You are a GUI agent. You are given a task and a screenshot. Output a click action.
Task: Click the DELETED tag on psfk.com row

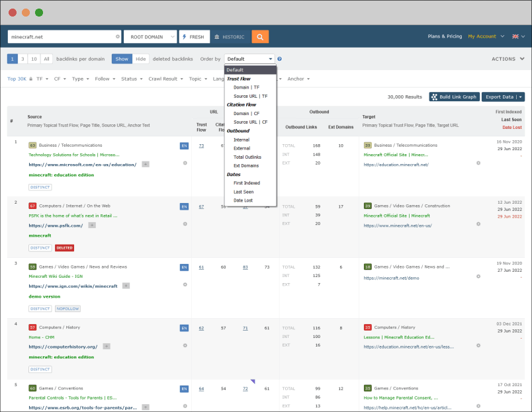pos(64,248)
